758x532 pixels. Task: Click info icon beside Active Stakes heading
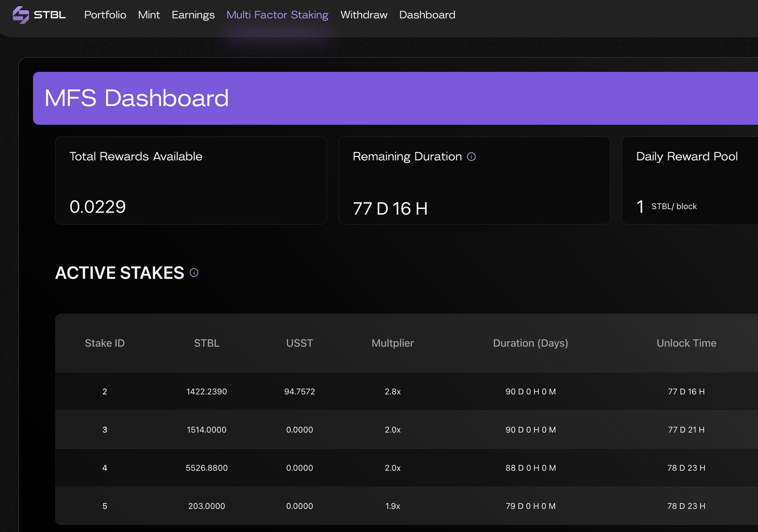(194, 273)
